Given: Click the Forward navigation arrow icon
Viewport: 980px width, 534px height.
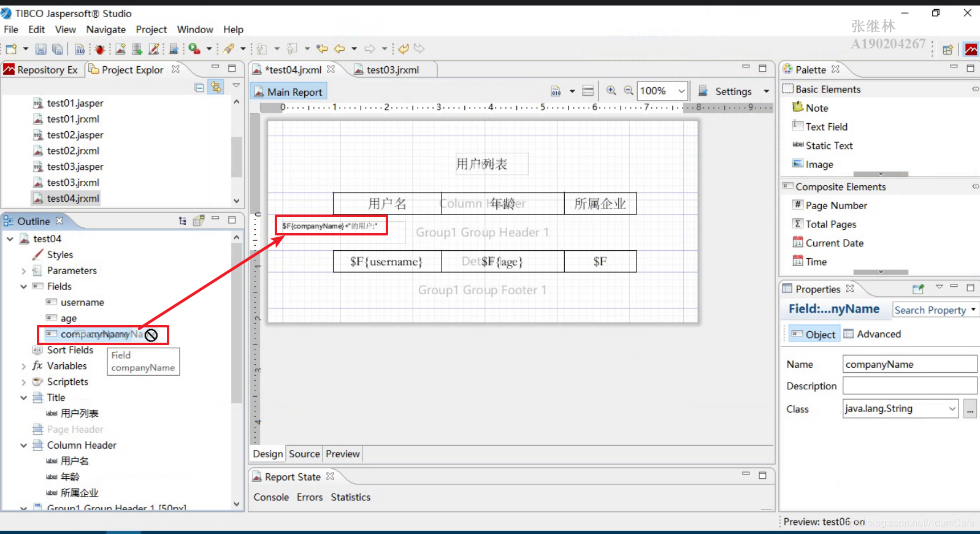Looking at the screenshot, I should coord(370,48).
